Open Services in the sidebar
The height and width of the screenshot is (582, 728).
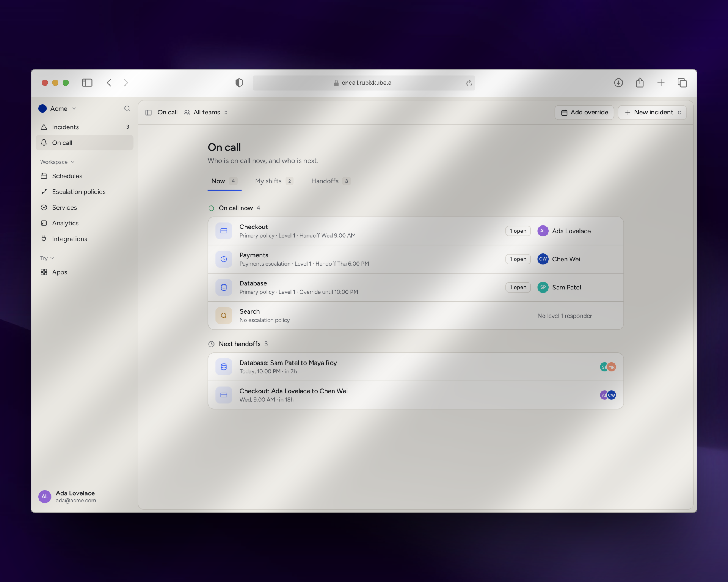(85, 208)
